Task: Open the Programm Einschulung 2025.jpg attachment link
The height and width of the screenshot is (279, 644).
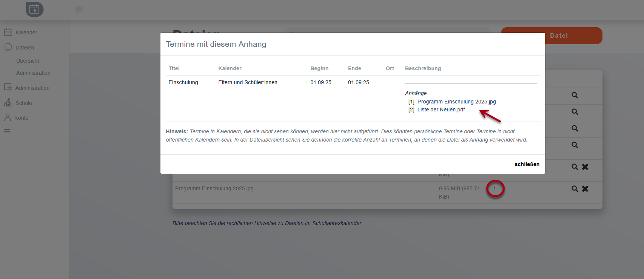Action: 456,102
